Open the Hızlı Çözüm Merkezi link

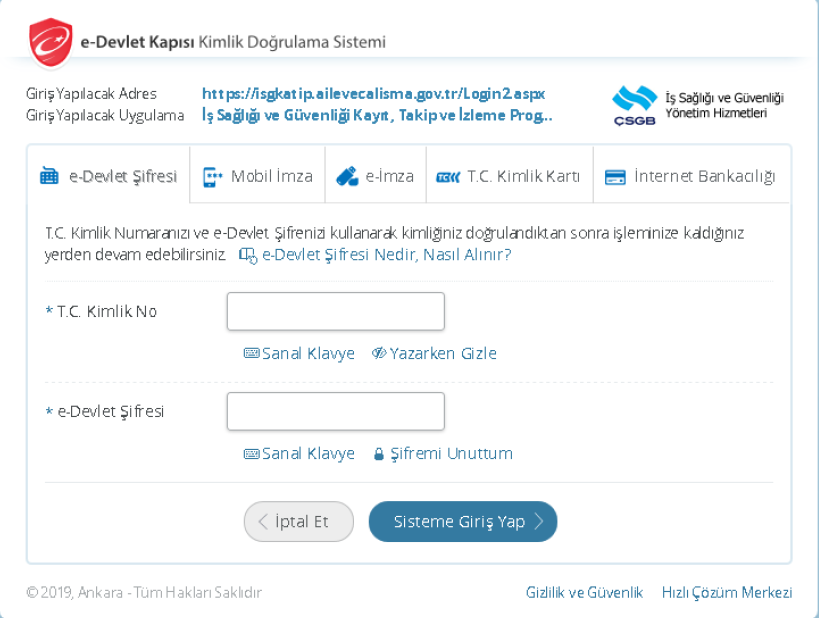coord(727,592)
